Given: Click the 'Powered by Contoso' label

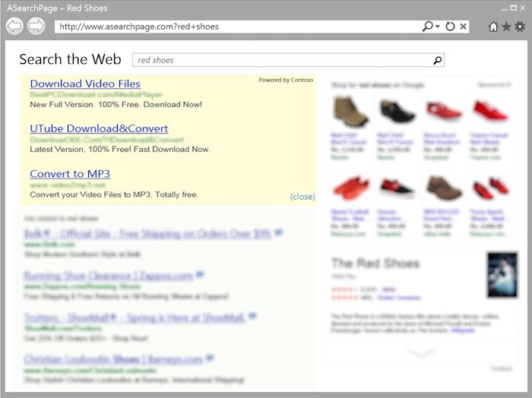Looking at the screenshot, I should click(286, 80).
